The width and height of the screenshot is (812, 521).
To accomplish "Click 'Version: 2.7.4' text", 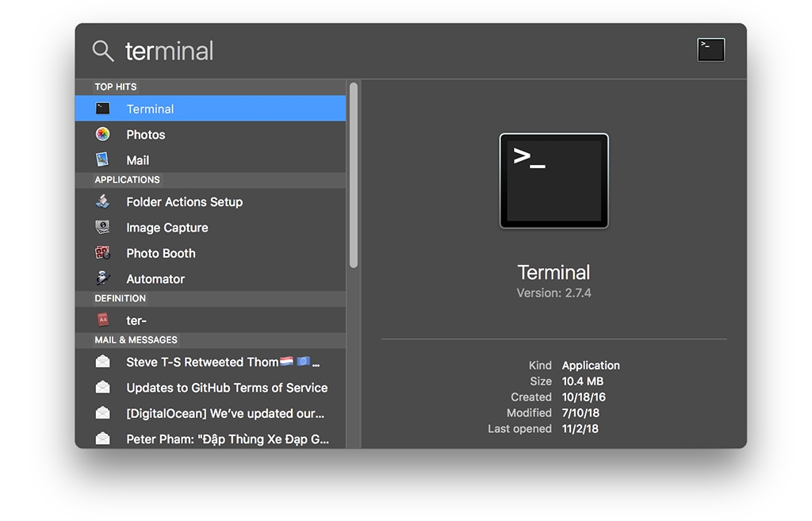I will click(553, 293).
